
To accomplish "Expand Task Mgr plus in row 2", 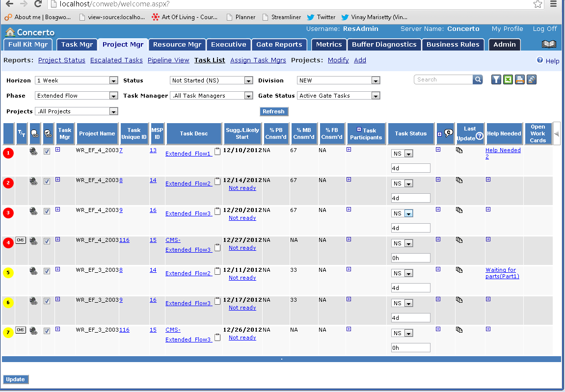I will point(57,180).
